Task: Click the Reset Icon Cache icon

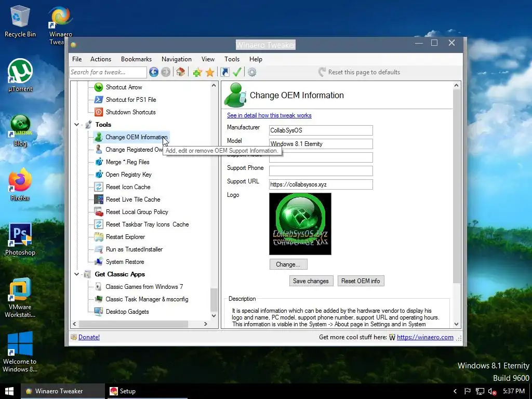Action: [x=98, y=187]
